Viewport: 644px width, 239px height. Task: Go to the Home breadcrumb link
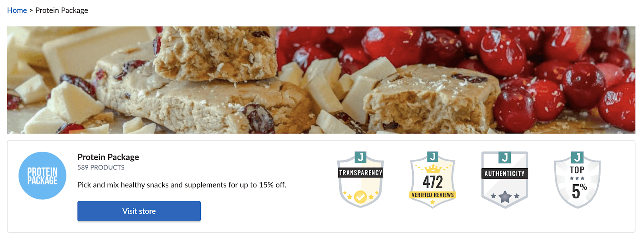coord(17,10)
